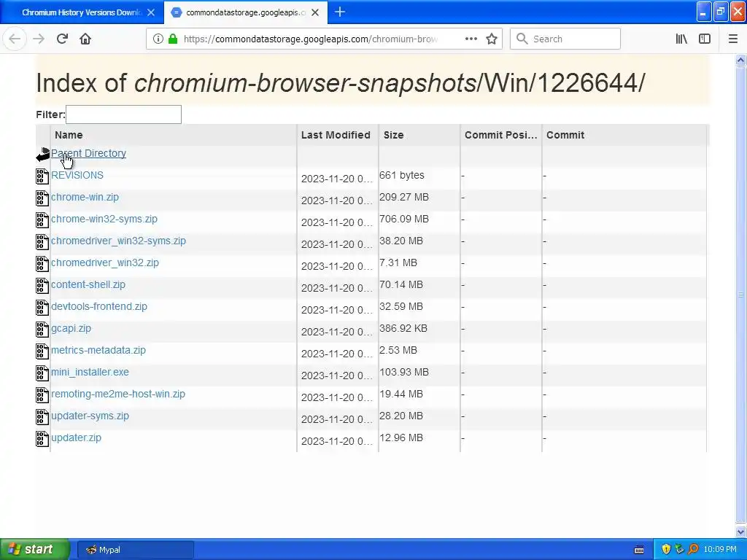This screenshot has height=560, width=747.
Task: Sort by Last Modified column header
Action: click(338, 135)
